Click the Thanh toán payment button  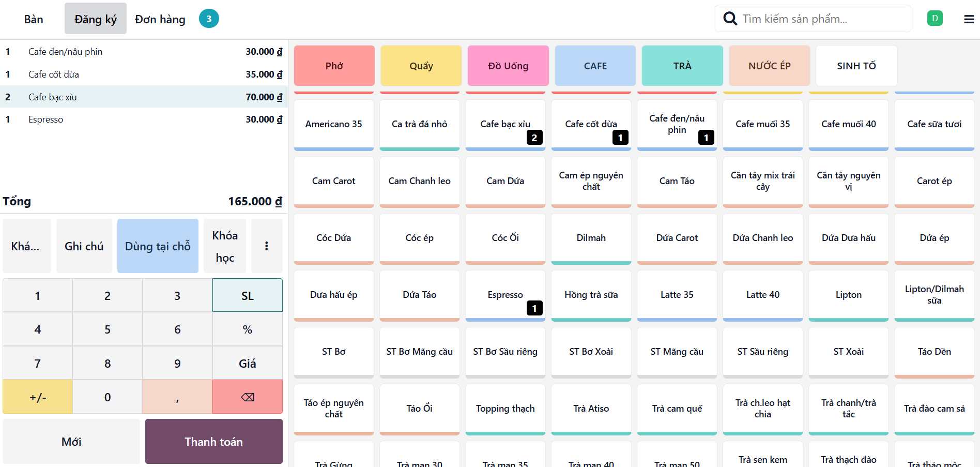coord(213,442)
